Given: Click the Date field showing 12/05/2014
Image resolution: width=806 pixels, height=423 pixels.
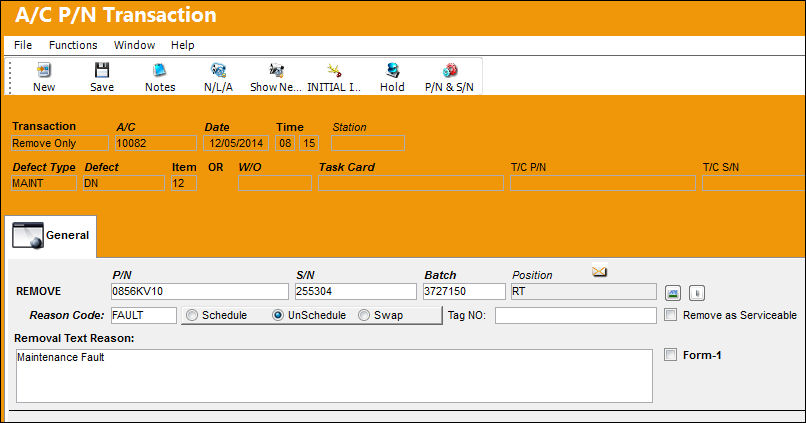Looking at the screenshot, I should click(236, 143).
